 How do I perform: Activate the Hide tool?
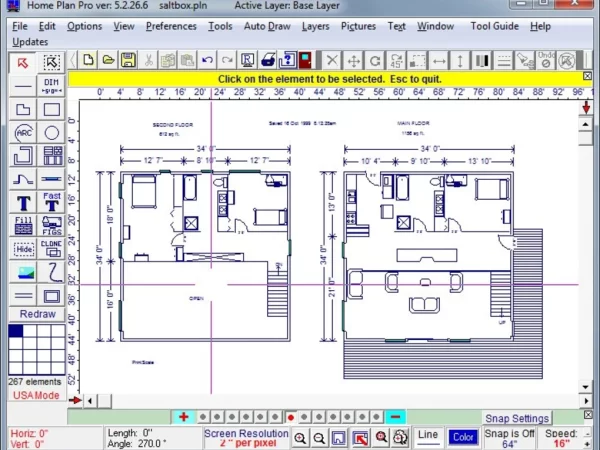tap(23, 249)
